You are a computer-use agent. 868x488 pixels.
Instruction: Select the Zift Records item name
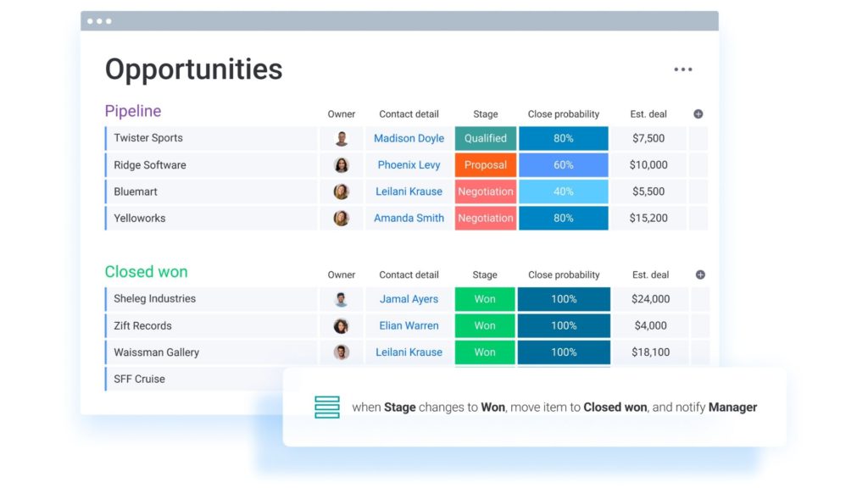142,326
